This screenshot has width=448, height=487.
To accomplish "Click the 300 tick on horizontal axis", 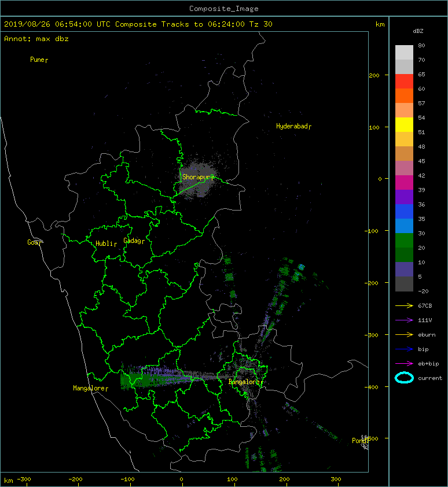I will point(336,479).
